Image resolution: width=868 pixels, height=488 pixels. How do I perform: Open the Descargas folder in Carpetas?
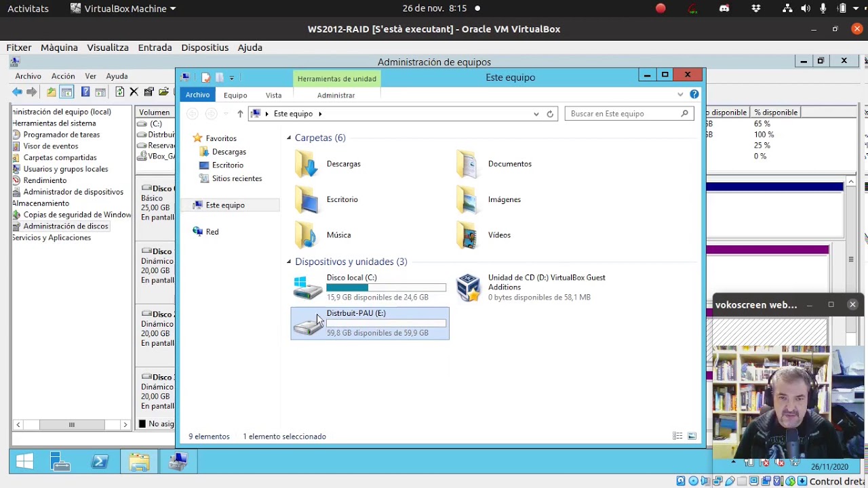coord(328,164)
